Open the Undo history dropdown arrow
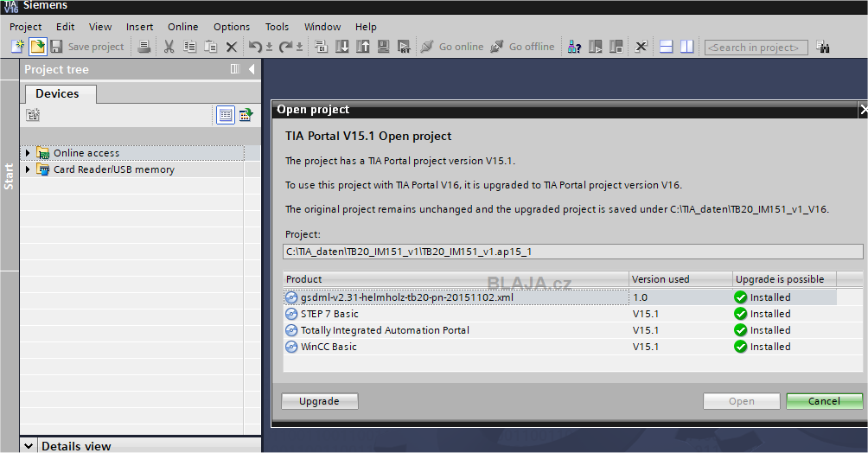The image size is (868, 453). click(x=269, y=47)
